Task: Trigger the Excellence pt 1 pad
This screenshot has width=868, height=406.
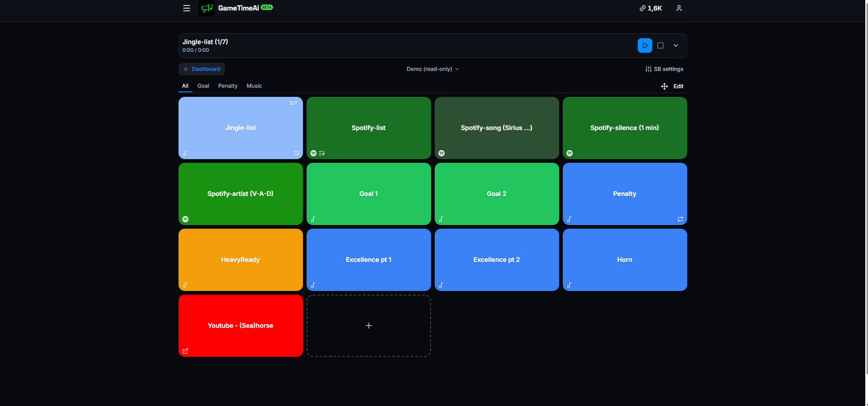Action: (369, 260)
